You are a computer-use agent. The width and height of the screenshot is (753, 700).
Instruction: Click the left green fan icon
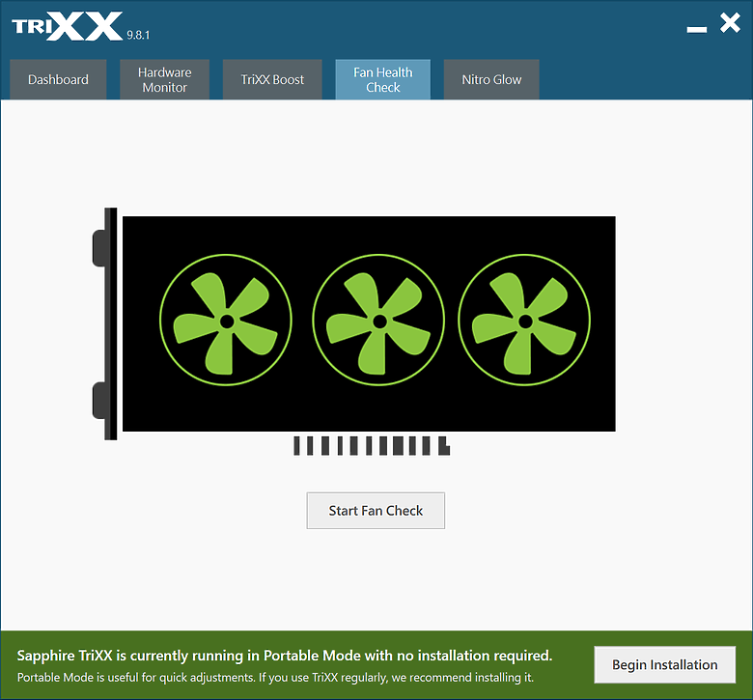[x=226, y=320]
